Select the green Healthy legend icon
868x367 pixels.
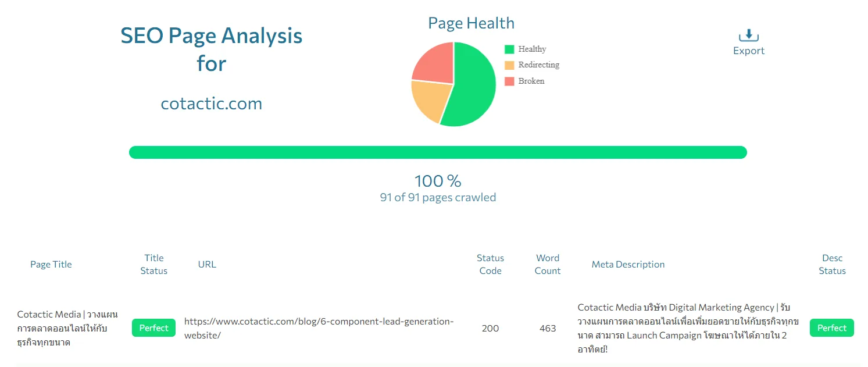pos(509,49)
